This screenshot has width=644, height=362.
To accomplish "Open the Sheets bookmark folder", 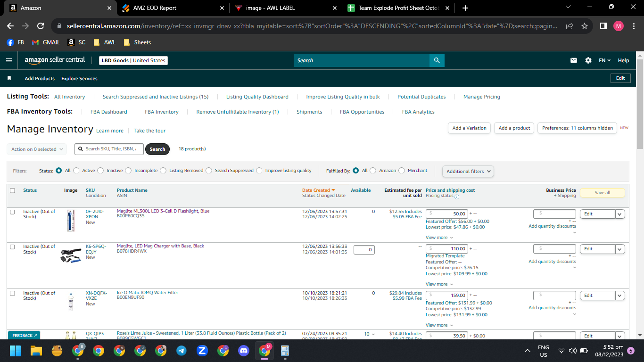I will (137, 42).
